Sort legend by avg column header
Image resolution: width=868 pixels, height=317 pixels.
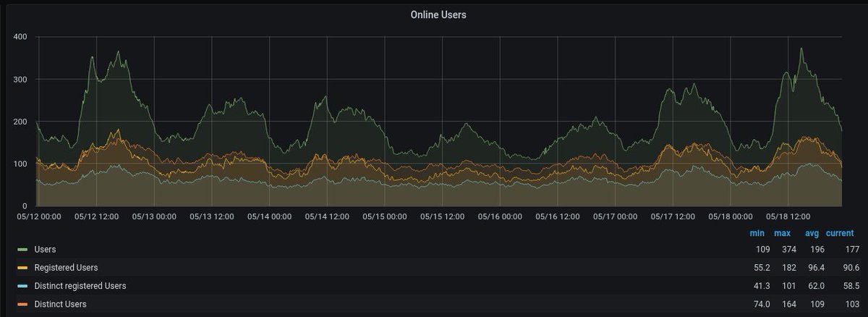point(812,233)
